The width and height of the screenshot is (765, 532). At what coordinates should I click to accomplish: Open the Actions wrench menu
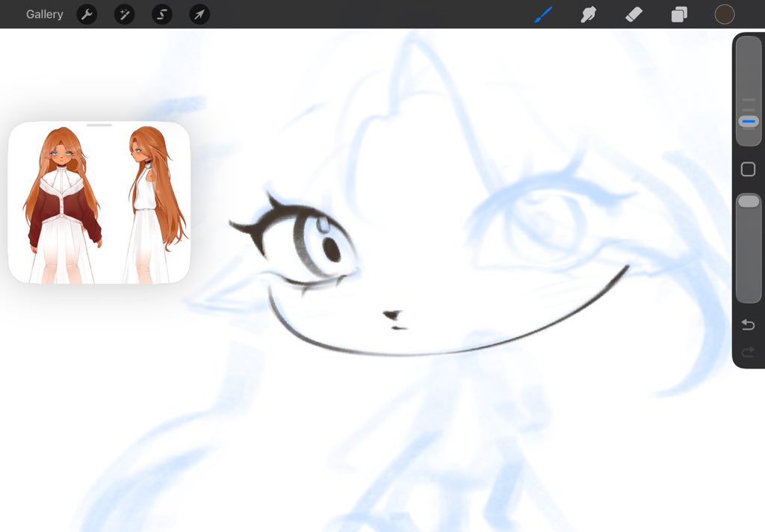pyautogui.click(x=87, y=15)
